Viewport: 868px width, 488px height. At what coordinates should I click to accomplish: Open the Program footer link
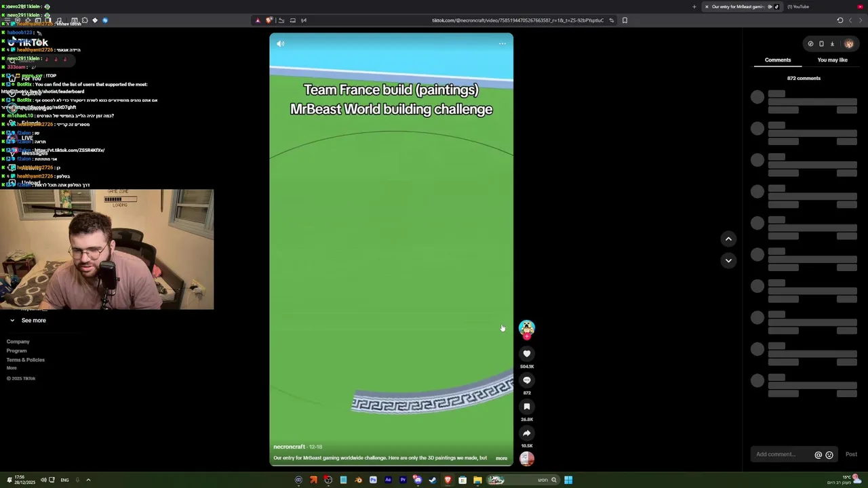(x=17, y=351)
